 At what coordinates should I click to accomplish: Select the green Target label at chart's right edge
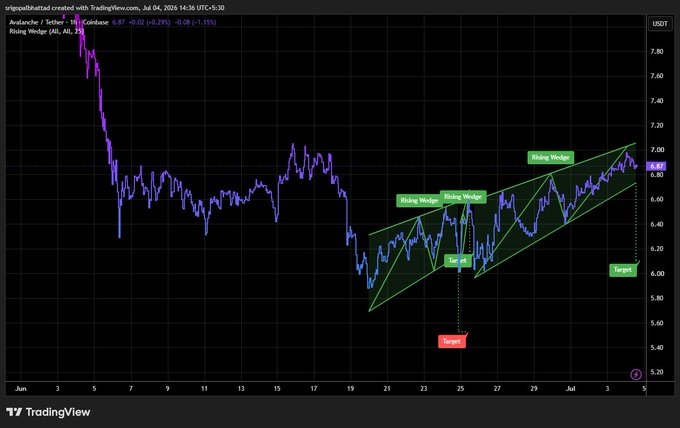[623, 270]
